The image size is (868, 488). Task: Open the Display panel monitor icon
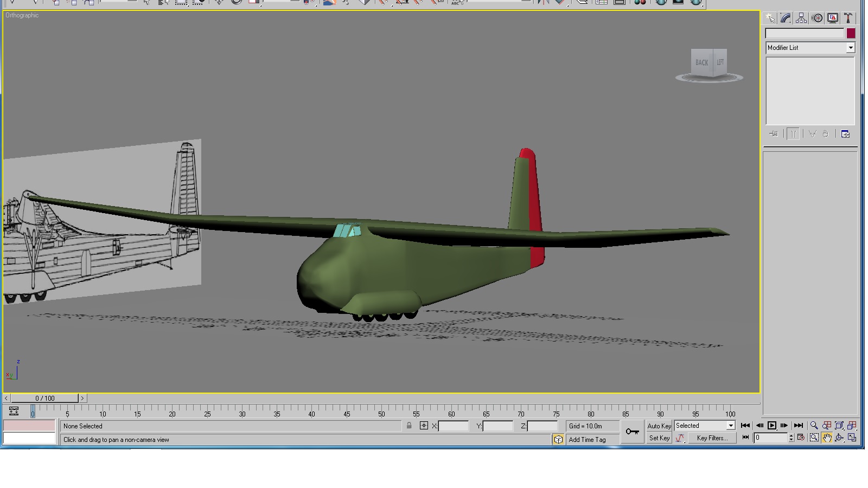833,18
